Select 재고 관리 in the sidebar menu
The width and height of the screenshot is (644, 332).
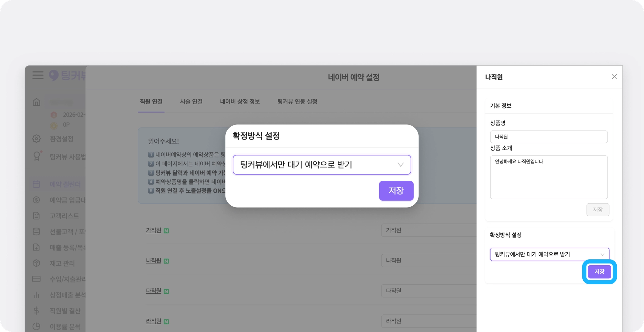point(62,263)
